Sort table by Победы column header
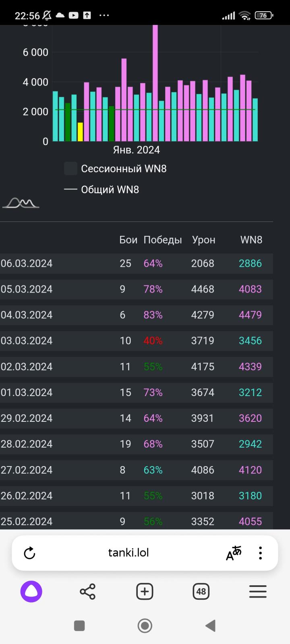Viewport: 290px width, 644px height. [x=163, y=240]
